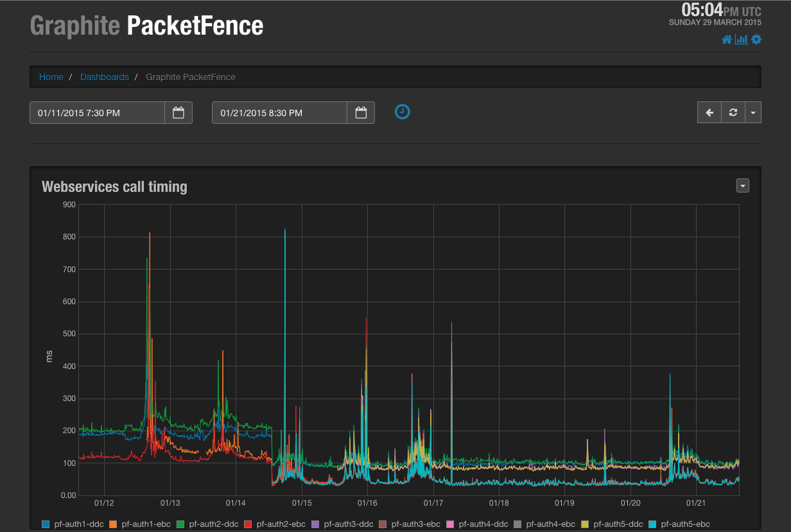Click the Webservices call timing panel title
Screen dimensions: 791x532
pyautogui.click(x=114, y=187)
